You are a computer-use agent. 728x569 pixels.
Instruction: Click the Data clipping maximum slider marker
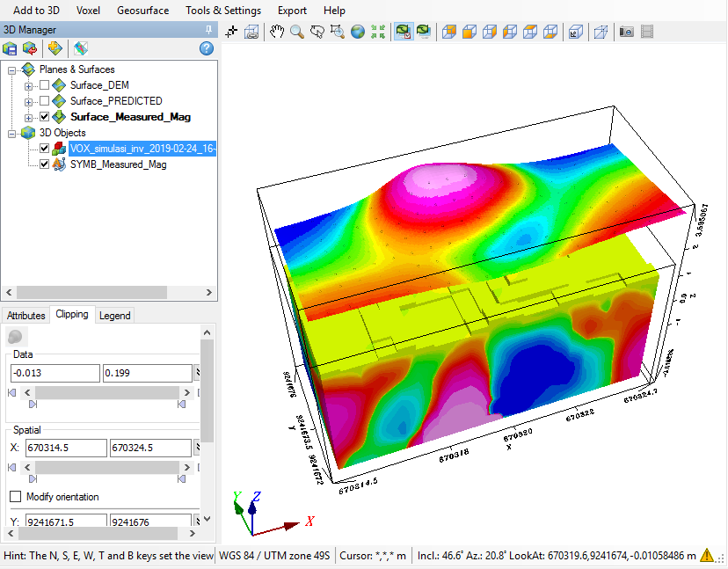pos(181,405)
